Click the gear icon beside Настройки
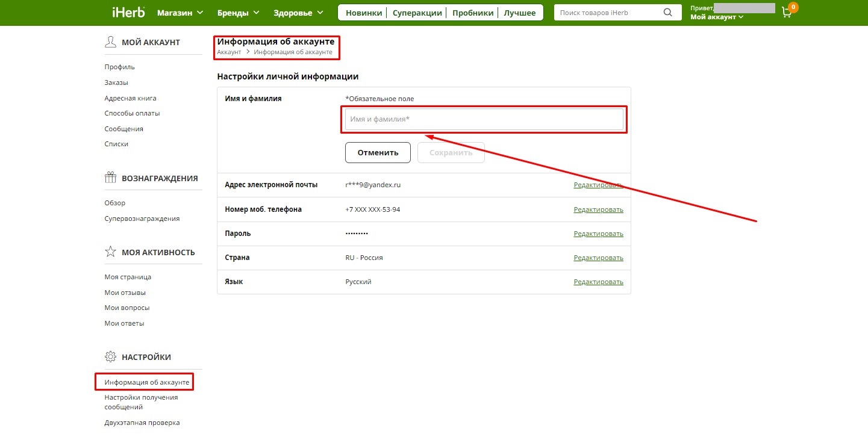Viewport: 868px width, 437px height. [110, 356]
